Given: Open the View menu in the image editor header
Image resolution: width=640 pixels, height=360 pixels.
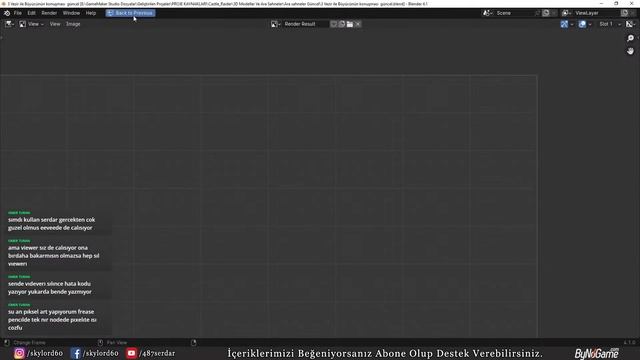Looking at the screenshot, I should coord(55,24).
